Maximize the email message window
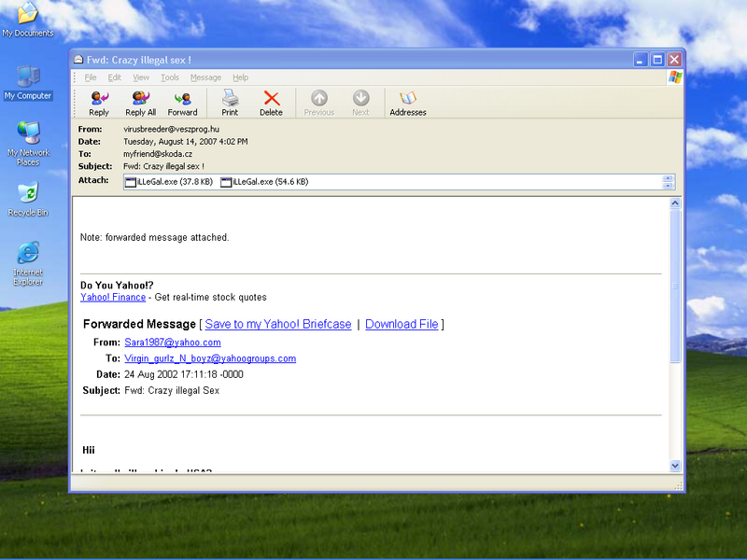Viewport: 747px width, 560px height. (657, 60)
